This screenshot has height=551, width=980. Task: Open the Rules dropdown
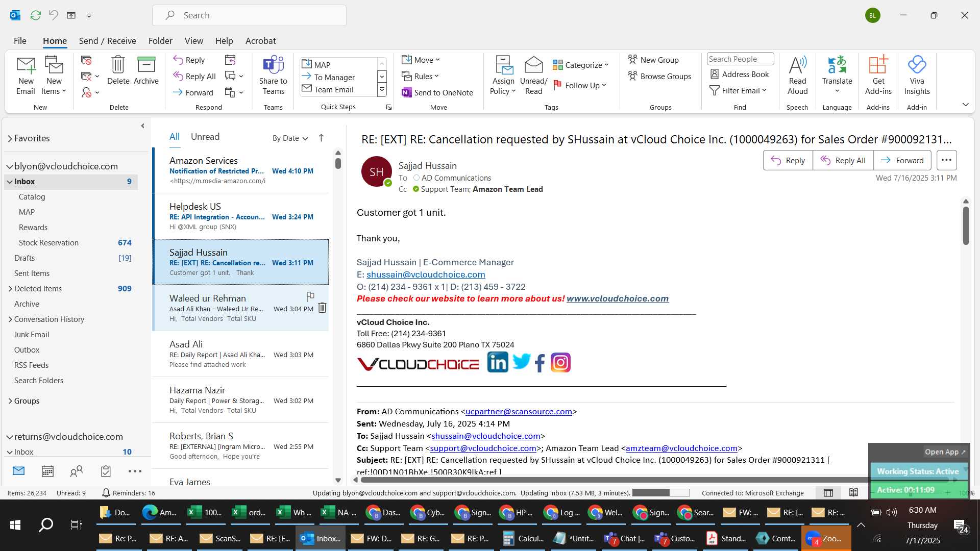click(420, 76)
